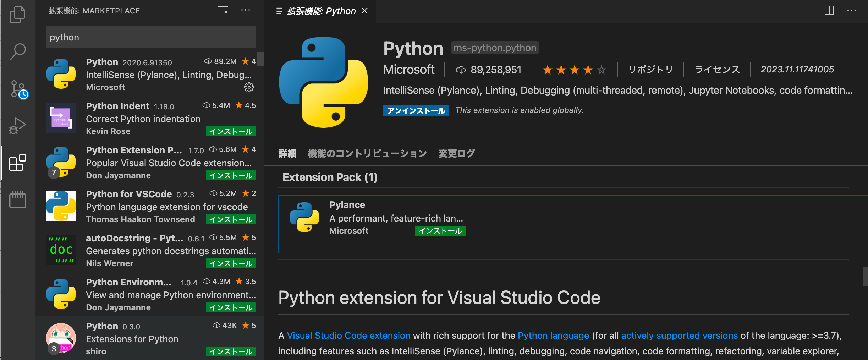
Task: Uninstall the Python extension via アンインストール
Action: (x=416, y=111)
